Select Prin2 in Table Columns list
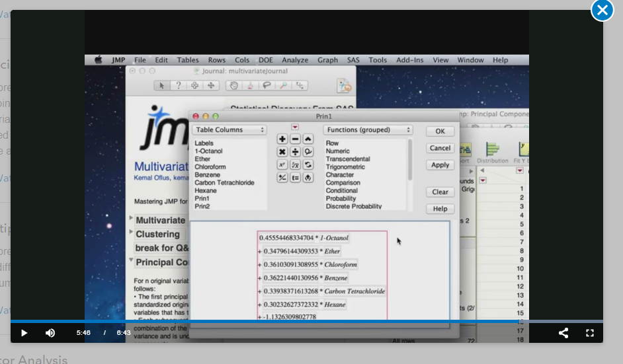The height and width of the screenshot is (364, 623). coord(202,206)
